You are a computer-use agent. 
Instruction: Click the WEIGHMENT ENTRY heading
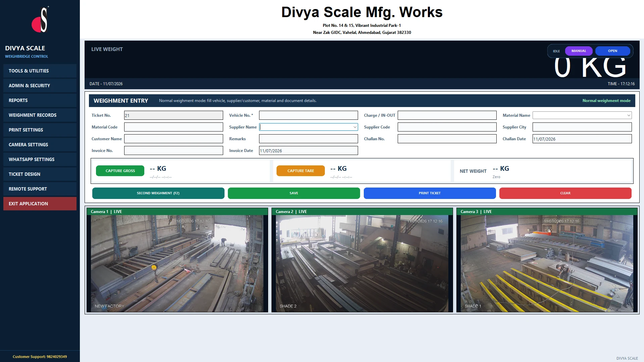[x=121, y=101]
